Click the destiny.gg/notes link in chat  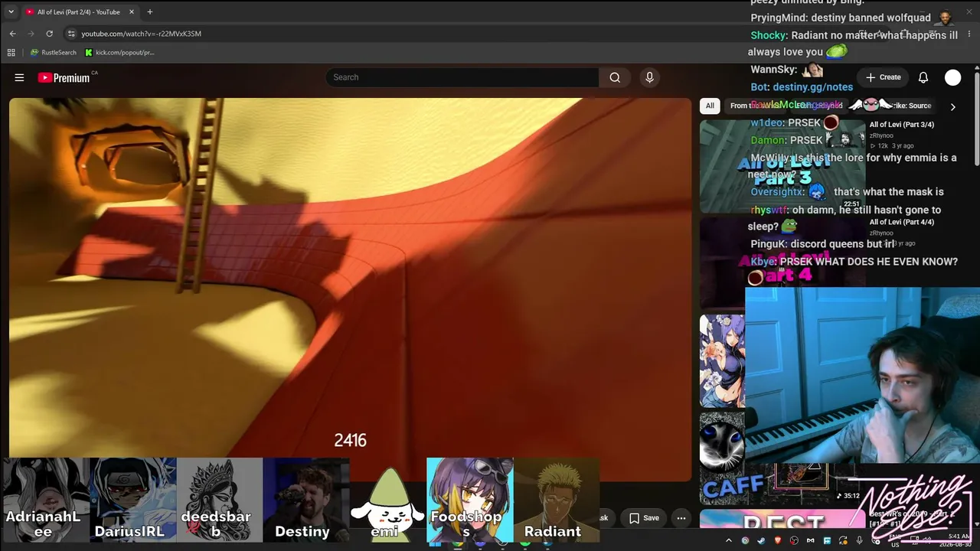click(x=812, y=87)
